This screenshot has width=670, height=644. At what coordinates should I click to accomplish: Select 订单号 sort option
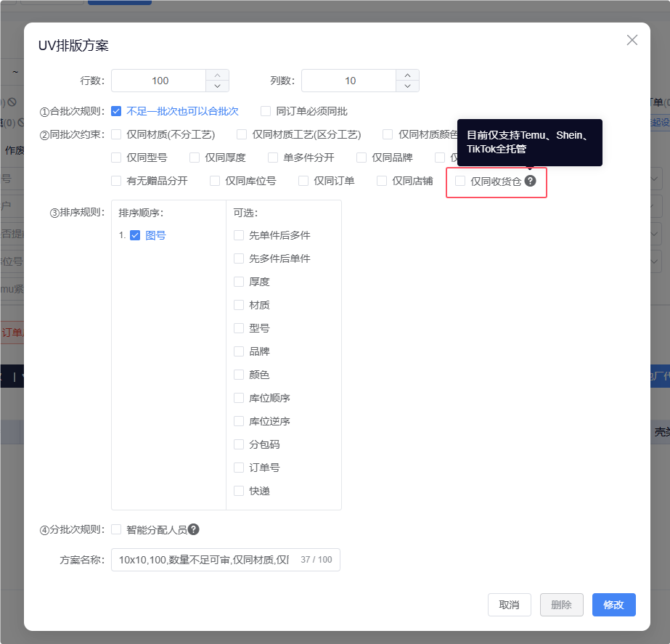pos(239,468)
